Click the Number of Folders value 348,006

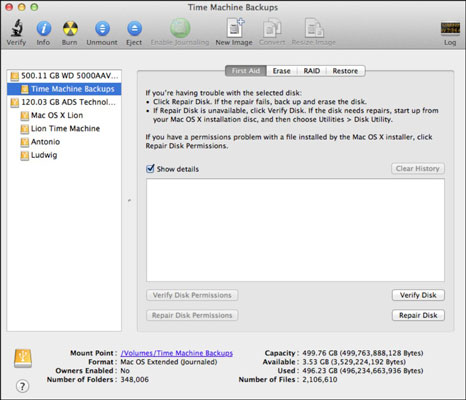135,380
